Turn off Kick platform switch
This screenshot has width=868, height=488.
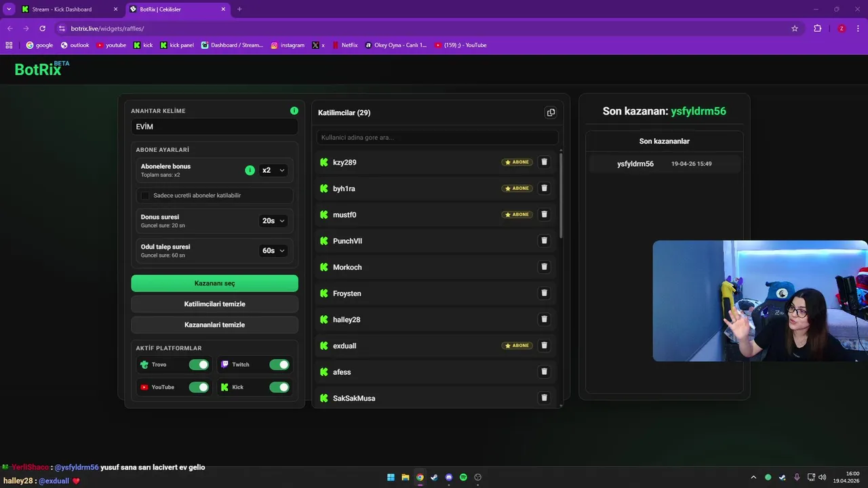(x=279, y=387)
